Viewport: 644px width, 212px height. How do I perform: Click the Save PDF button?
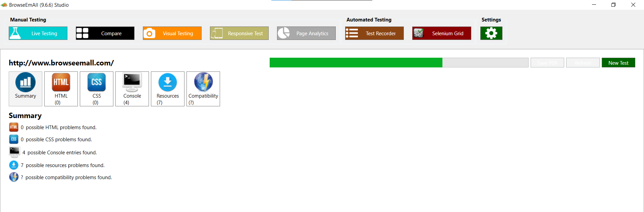pyautogui.click(x=547, y=63)
